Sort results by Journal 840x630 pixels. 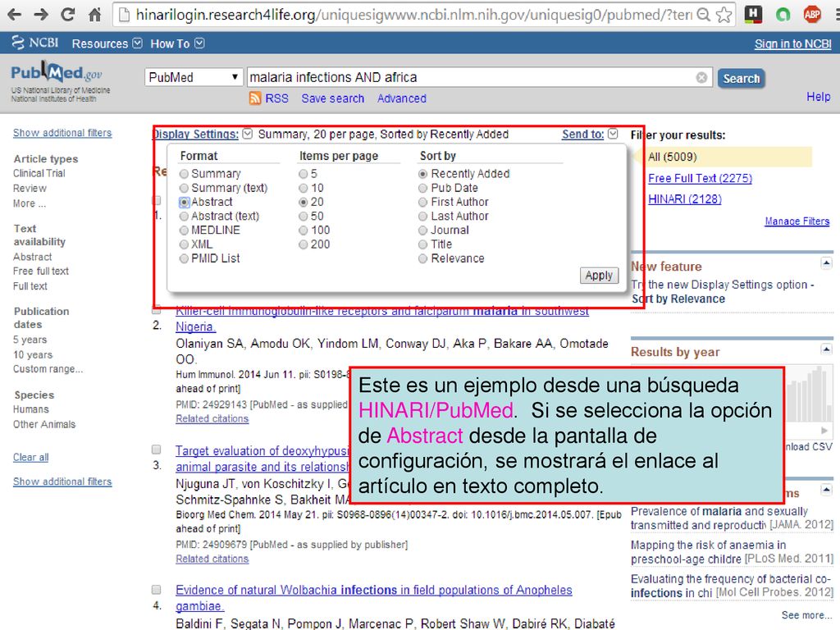click(x=422, y=231)
